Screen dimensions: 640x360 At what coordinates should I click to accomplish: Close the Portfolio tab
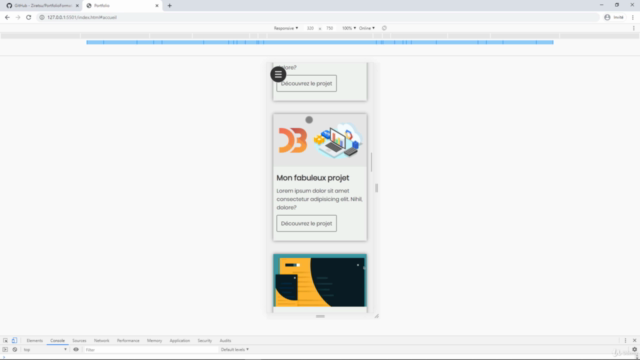[x=157, y=6]
